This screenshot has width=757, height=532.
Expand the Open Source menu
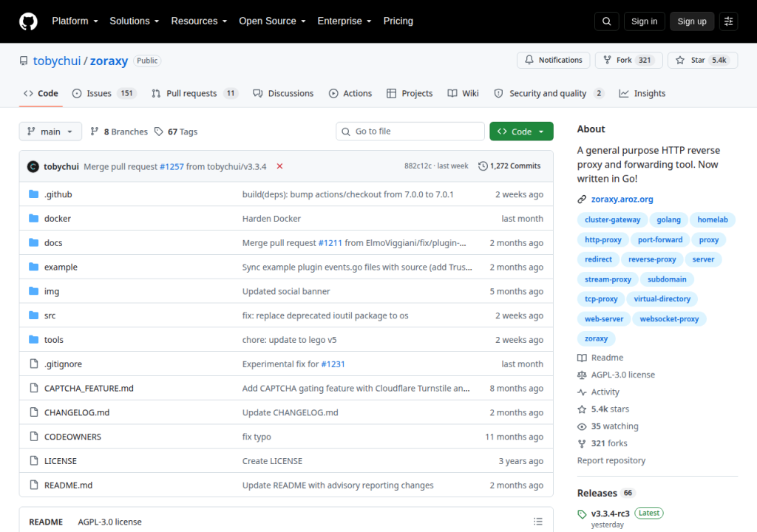pos(272,21)
